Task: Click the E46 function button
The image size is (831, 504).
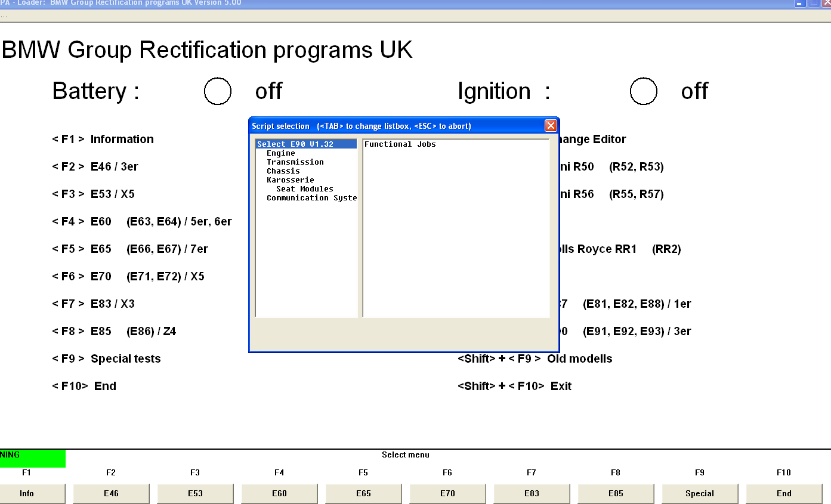Action: (111, 493)
